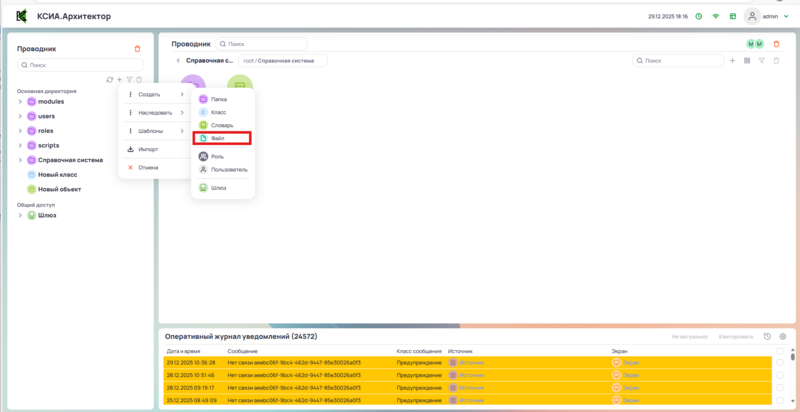Image resolution: width=800 pixels, height=412 pixels.
Task: Select Файл in the create submenu
Action: pyautogui.click(x=218, y=138)
